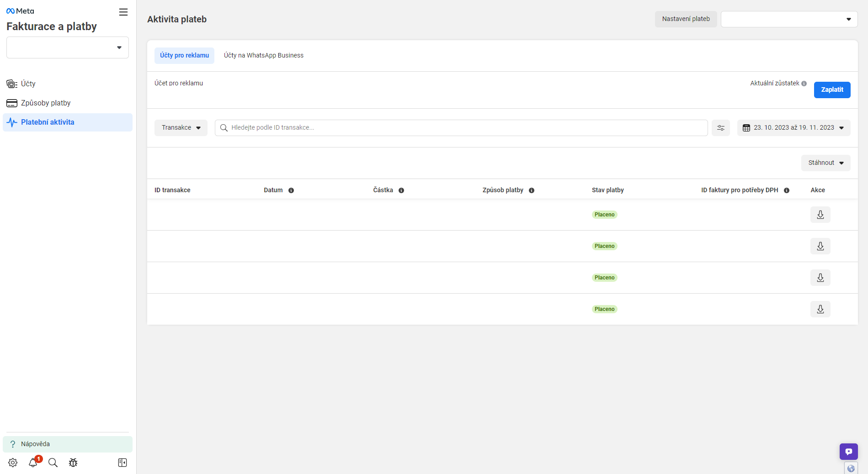Open the date range picker 23. 10. 2023

(x=794, y=128)
